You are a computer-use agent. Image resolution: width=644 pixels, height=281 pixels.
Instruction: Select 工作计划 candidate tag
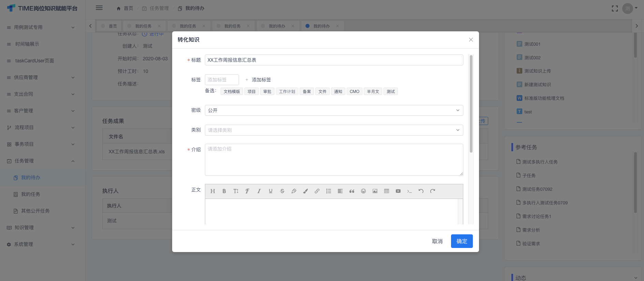point(287,92)
